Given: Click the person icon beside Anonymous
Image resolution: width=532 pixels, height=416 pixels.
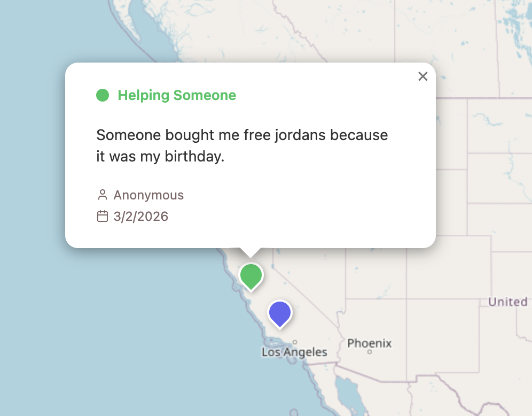Looking at the screenshot, I should (102, 195).
